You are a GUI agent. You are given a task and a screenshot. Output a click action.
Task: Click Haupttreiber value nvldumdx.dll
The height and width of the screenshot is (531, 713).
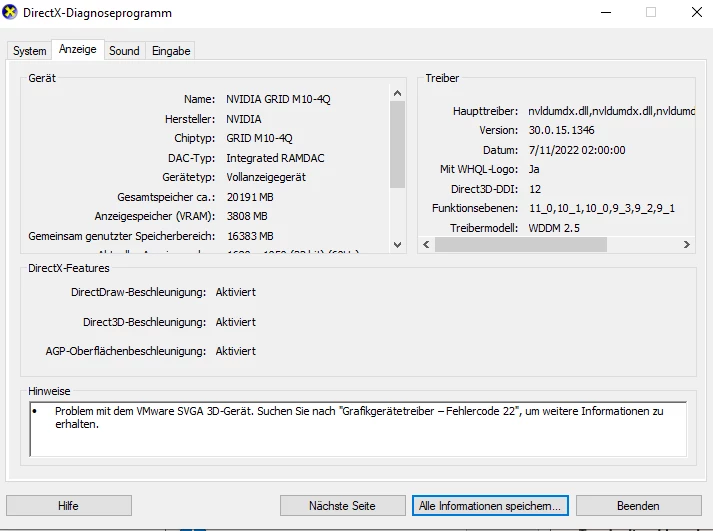coord(611,111)
